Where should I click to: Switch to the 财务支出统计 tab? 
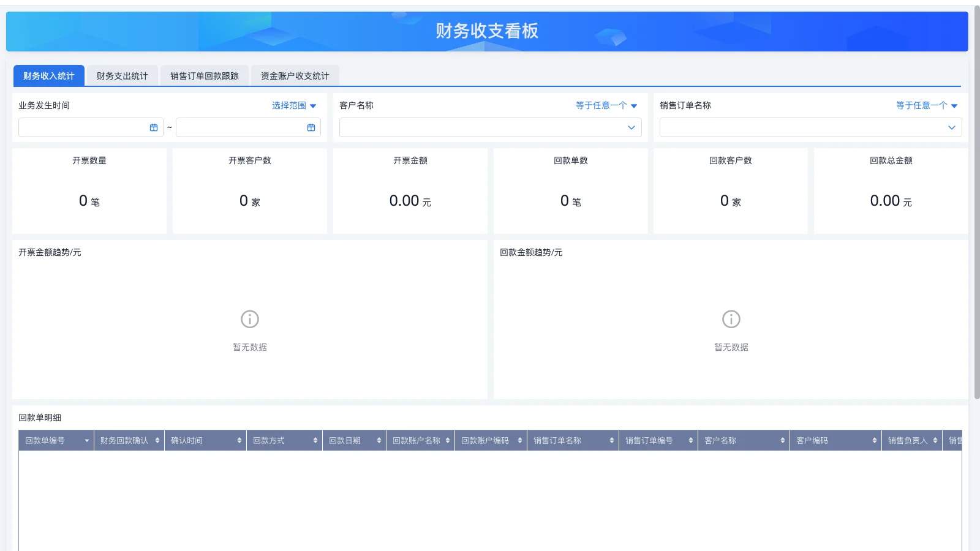point(122,75)
